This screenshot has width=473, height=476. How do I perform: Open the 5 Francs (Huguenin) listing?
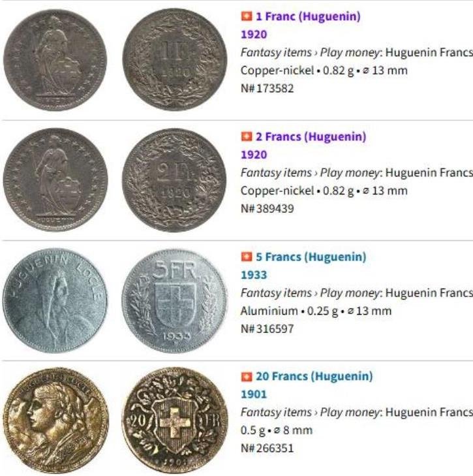pyautogui.click(x=311, y=257)
